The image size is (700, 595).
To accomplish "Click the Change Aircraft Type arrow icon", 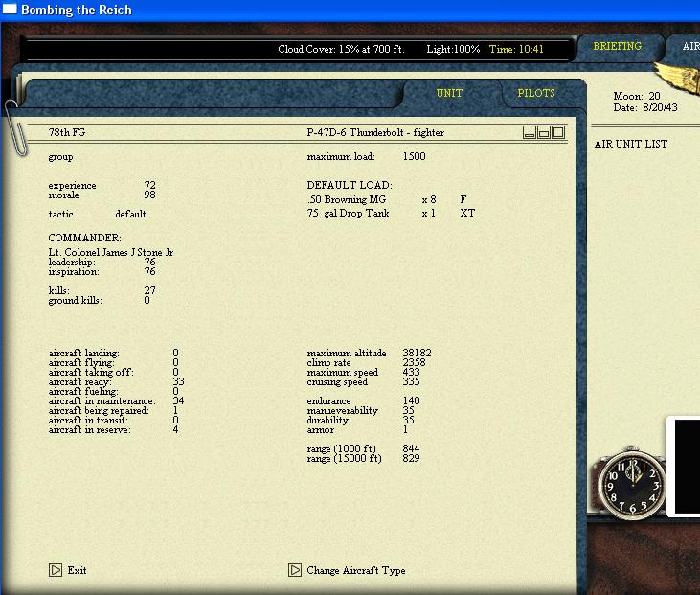I will [x=295, y=570].
